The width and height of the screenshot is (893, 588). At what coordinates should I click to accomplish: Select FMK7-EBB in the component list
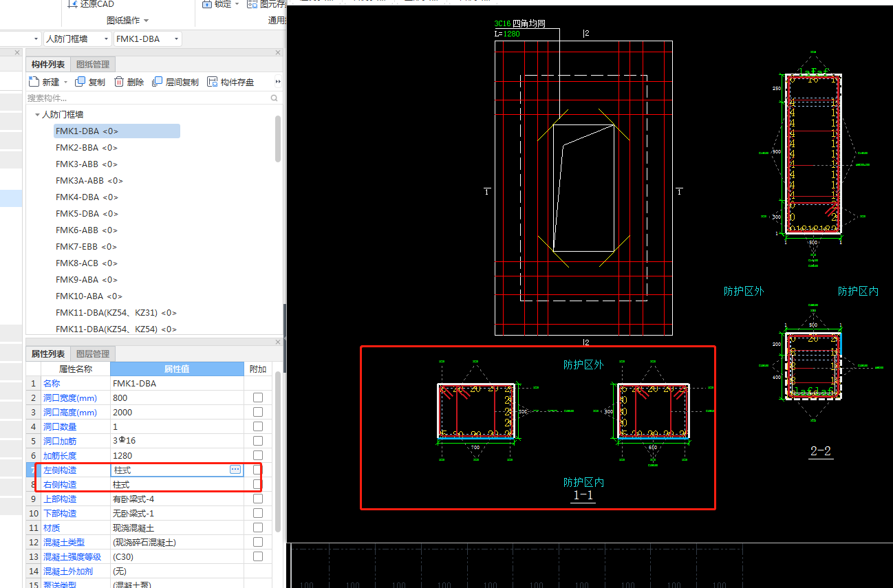click(87, 247)
